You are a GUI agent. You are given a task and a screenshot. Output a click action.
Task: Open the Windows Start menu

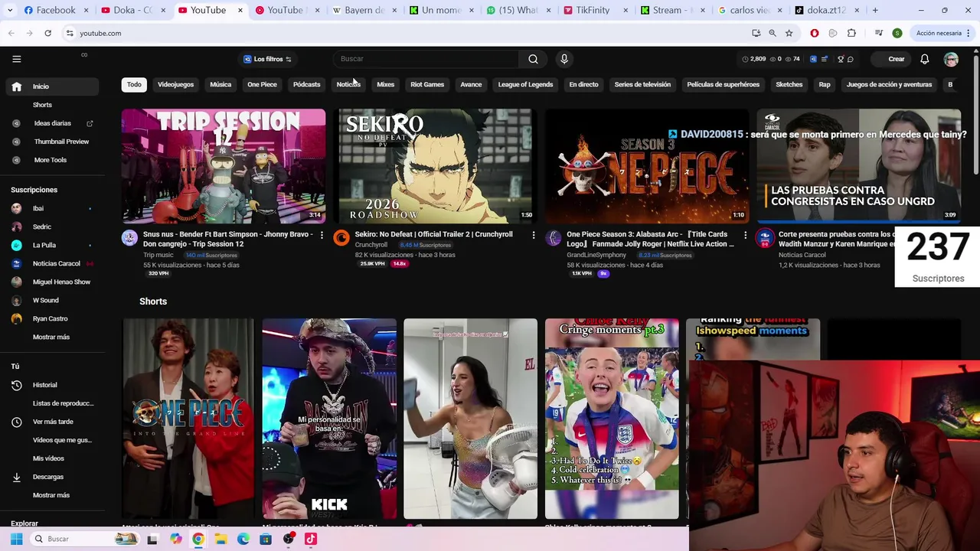coord(16,539)
